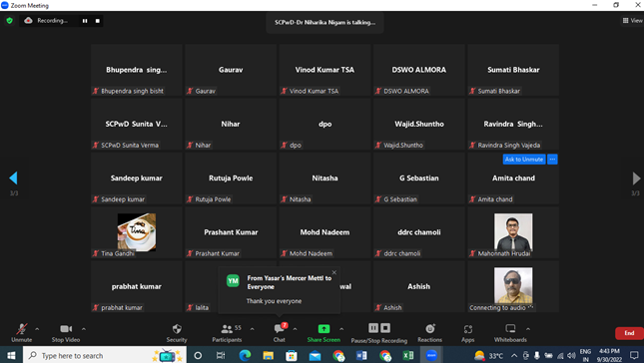Show hidden system tray icons
This screenshot has width=644, height=363.
[514, 356]
